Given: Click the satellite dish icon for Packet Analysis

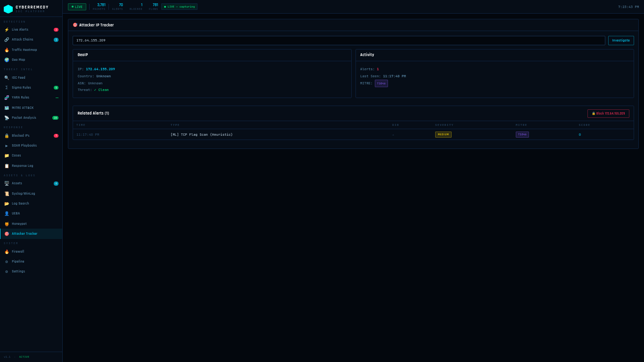Looking at the screenshot, I should (7, 118).
